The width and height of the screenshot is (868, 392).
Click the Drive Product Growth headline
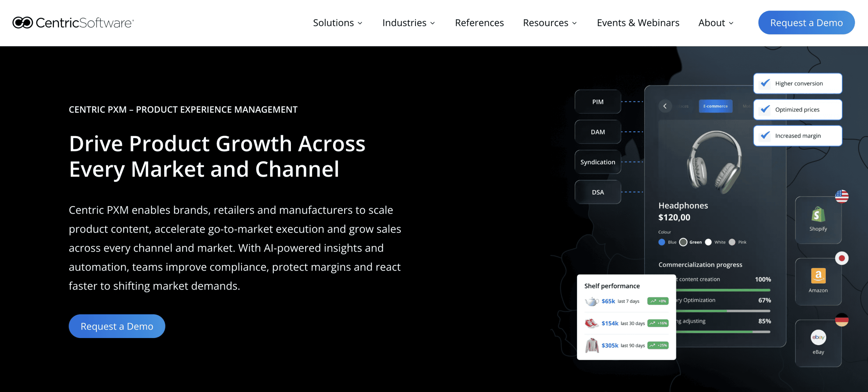(x=217, y=156)
